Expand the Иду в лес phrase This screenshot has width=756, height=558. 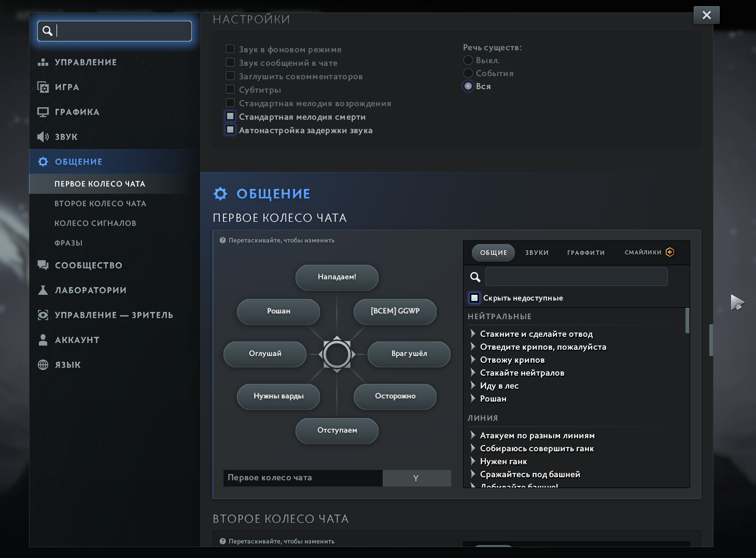pyautogui.click(x=473, y=385)
